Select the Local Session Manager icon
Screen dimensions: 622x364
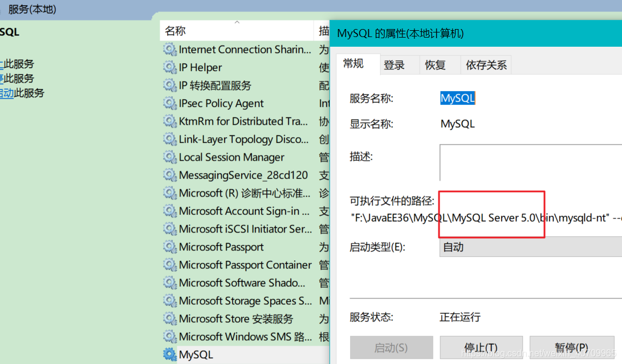pyautogui.click(x=169, y=157)
